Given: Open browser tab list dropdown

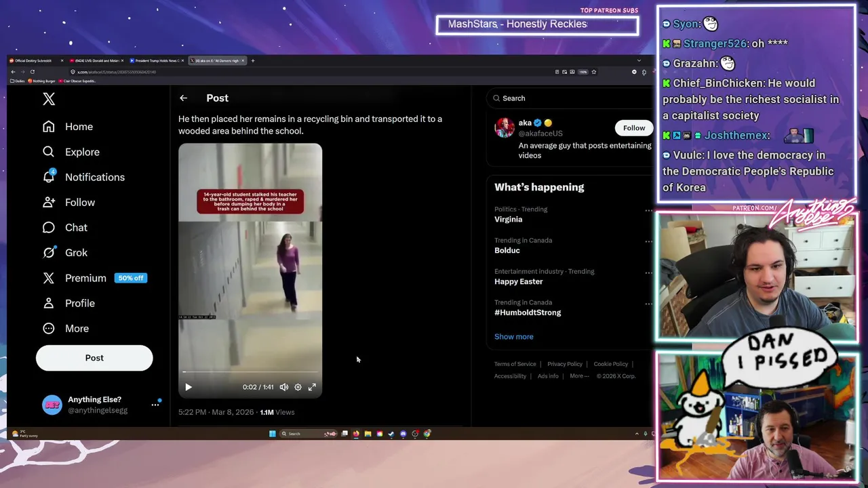Looking at the screenshot, I should click(638, 61).
